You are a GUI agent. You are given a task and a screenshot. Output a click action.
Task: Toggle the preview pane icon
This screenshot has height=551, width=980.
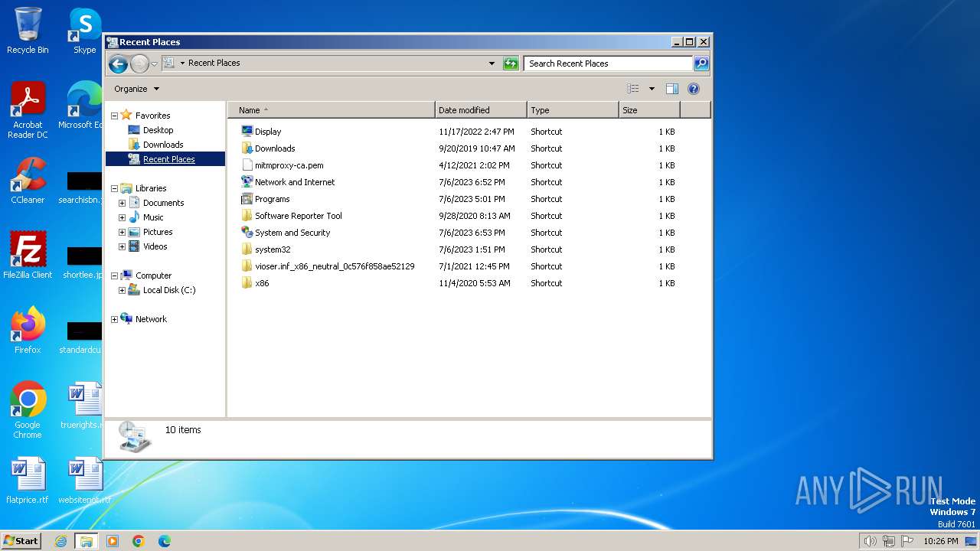click(671, 89)
